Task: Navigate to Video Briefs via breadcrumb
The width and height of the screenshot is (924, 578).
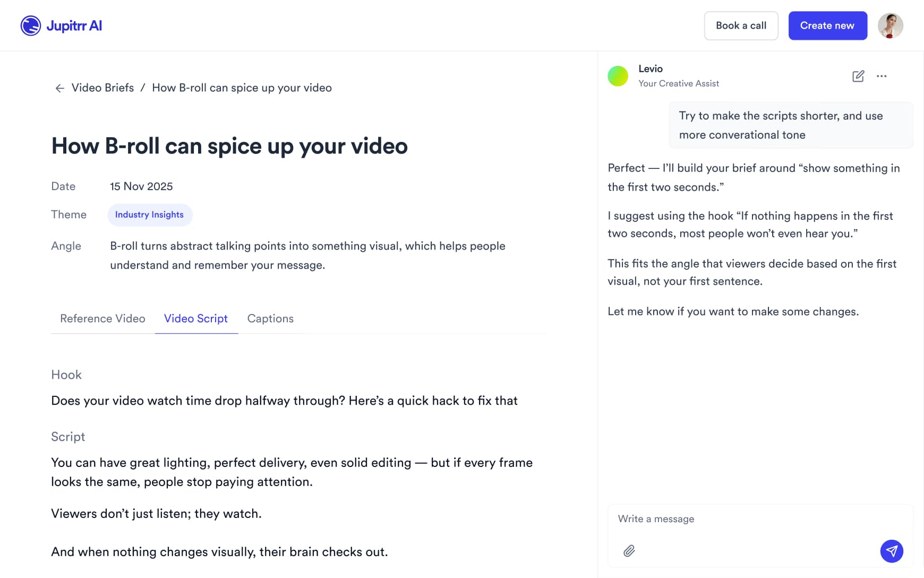Action: 102,88
